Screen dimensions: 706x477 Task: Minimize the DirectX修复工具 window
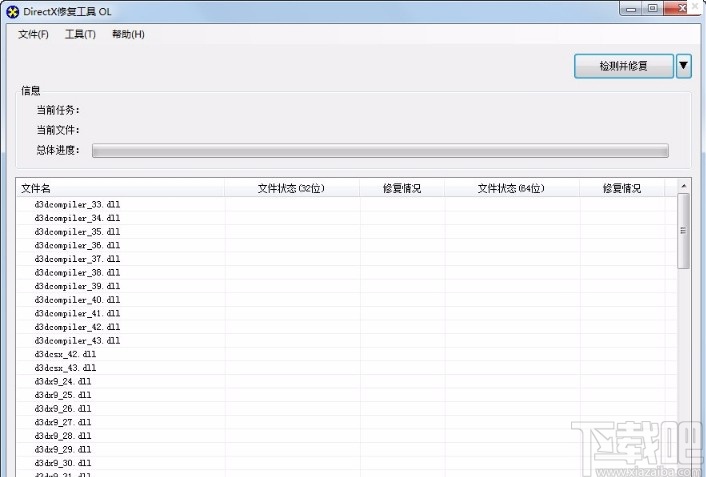(631, 8)
